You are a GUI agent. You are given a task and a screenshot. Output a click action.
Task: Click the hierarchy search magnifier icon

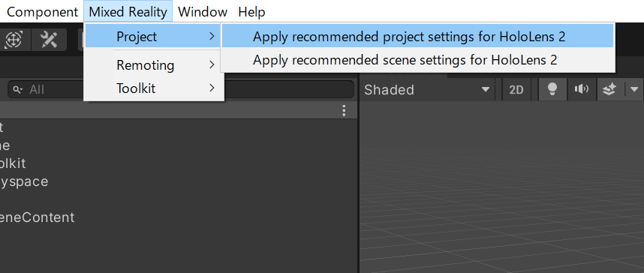17,89
